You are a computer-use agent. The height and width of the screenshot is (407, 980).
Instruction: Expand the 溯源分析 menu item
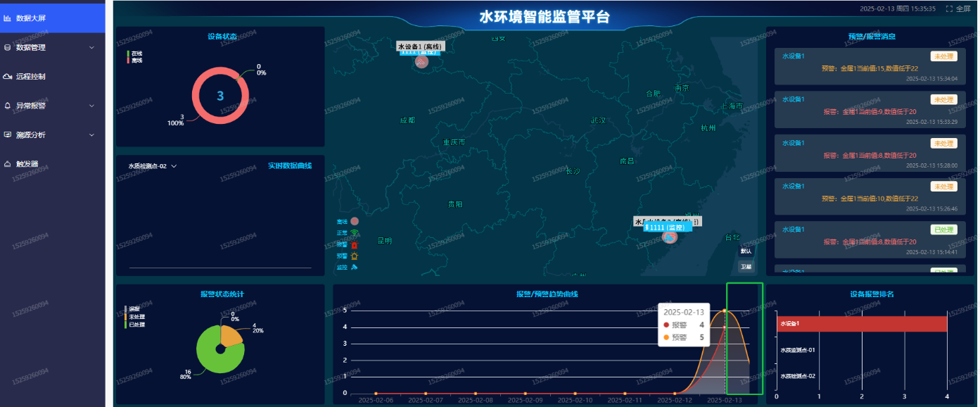coord(91,134)
